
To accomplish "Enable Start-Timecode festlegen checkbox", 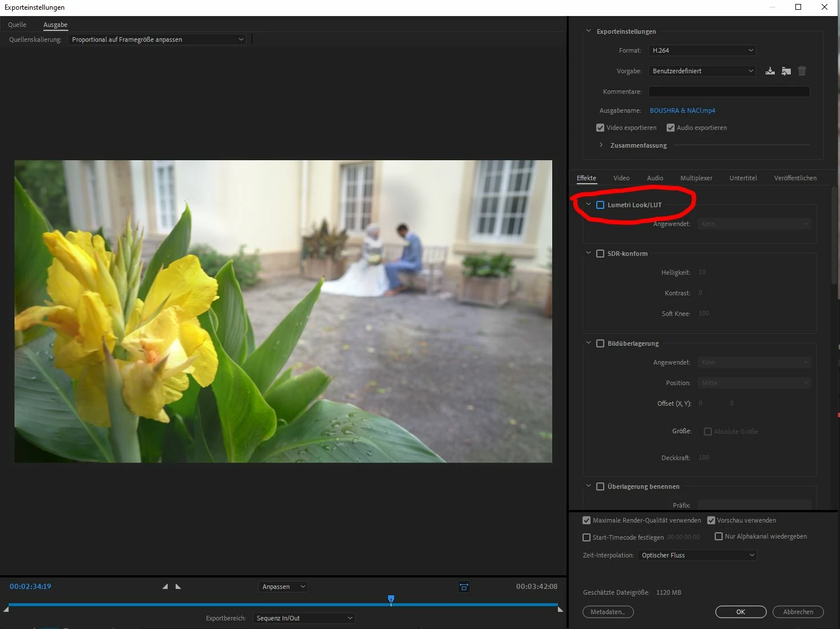I will coord(587,537).
